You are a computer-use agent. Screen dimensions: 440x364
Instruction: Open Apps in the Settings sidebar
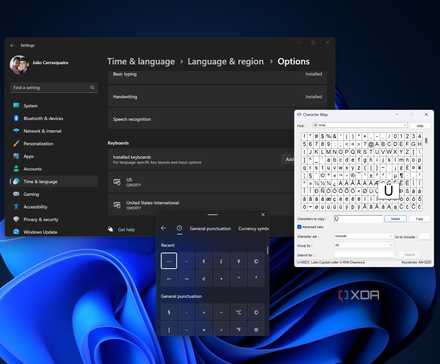pyautogui.click(x=54, y=156)
